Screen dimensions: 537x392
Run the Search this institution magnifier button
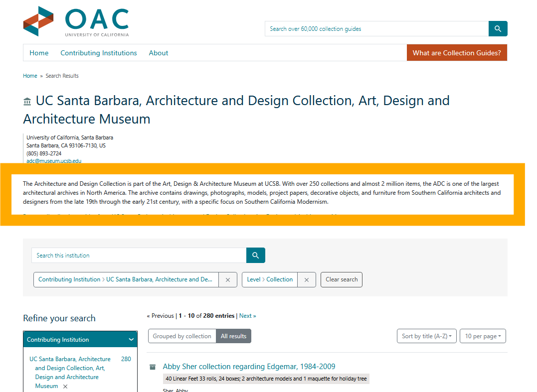pyautogui.click(x=255, y=255)
